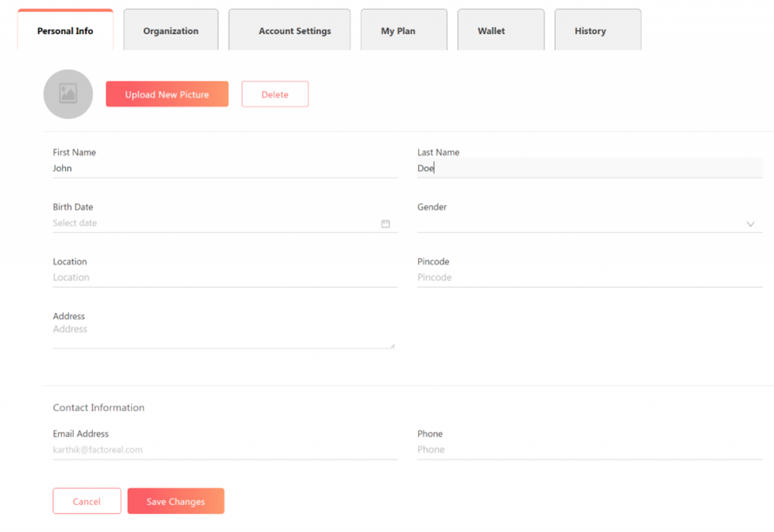Select the Birth Date input

[x=212, y=224]
